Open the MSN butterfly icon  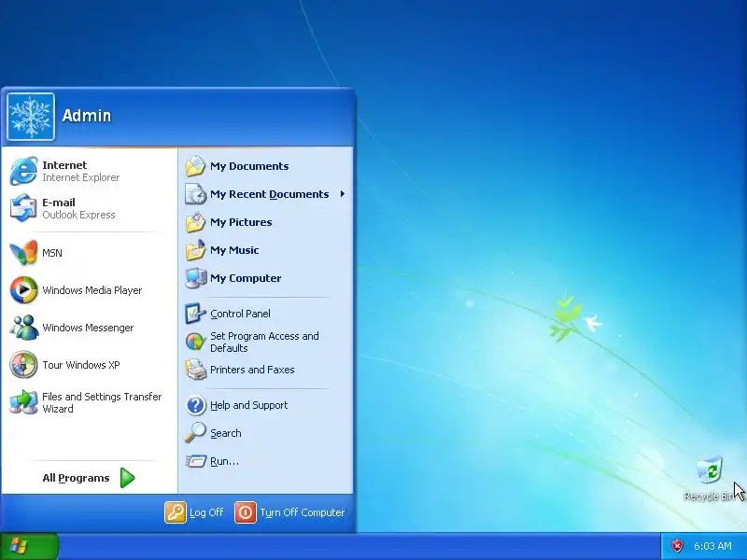(x=23, y=252)
